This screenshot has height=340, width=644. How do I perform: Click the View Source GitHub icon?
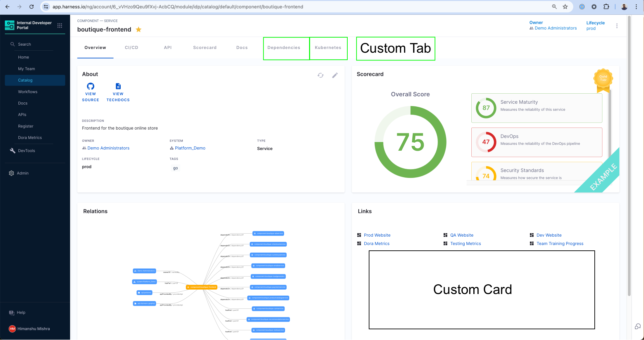pyautogui.click(x=91, y=86)
